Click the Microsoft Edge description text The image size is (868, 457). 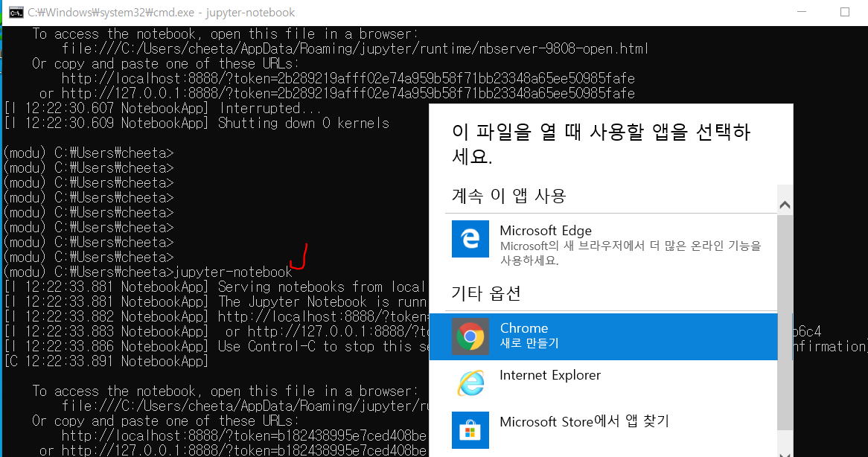tap(631, 253)
